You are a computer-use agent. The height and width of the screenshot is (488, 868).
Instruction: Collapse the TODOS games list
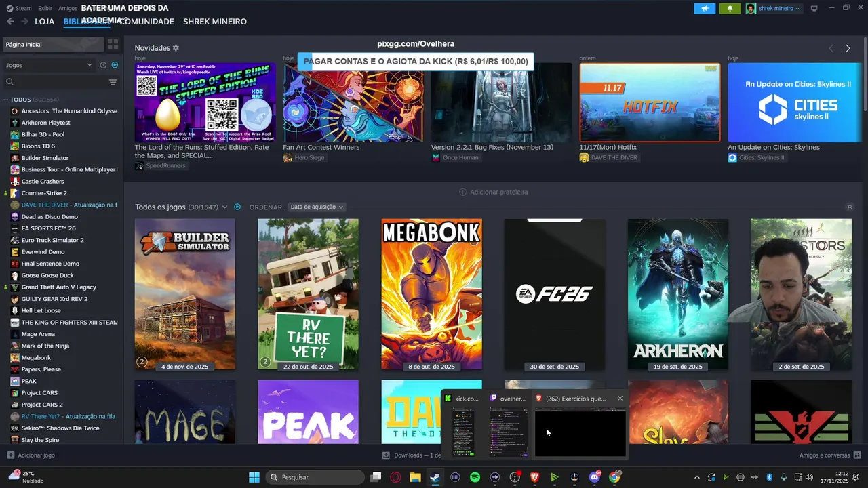click(x=5, y=100)
